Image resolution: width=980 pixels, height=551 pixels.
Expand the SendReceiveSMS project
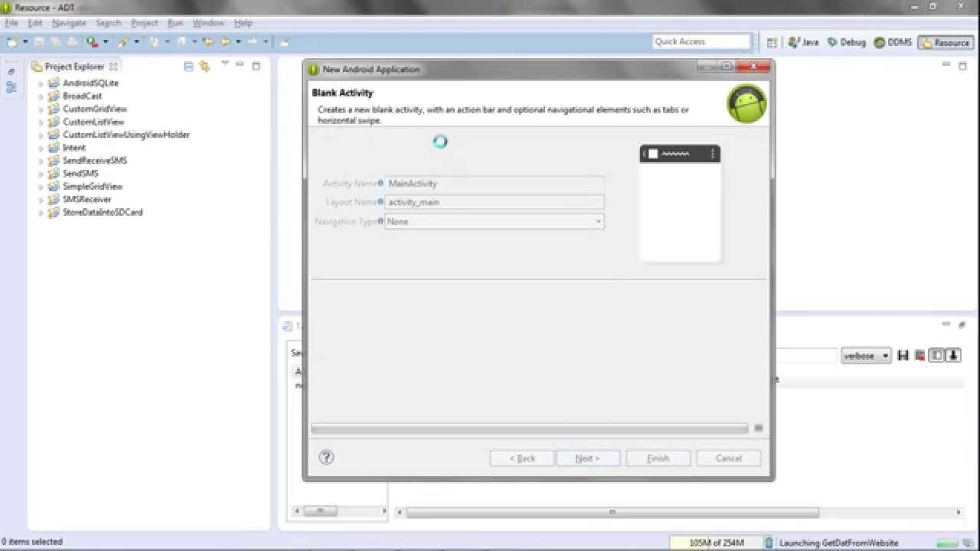(41, 161)
